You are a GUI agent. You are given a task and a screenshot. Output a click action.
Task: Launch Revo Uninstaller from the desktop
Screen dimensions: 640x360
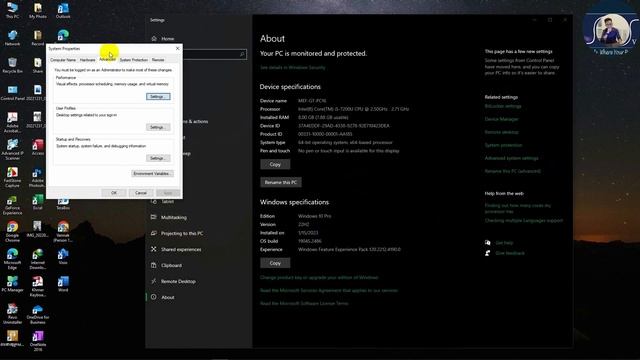coord(12,313)
